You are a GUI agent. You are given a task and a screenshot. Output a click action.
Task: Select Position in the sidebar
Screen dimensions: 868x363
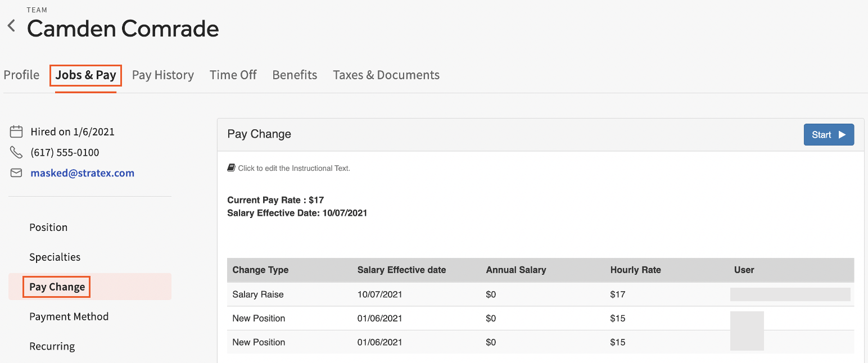tap(48, 227)
